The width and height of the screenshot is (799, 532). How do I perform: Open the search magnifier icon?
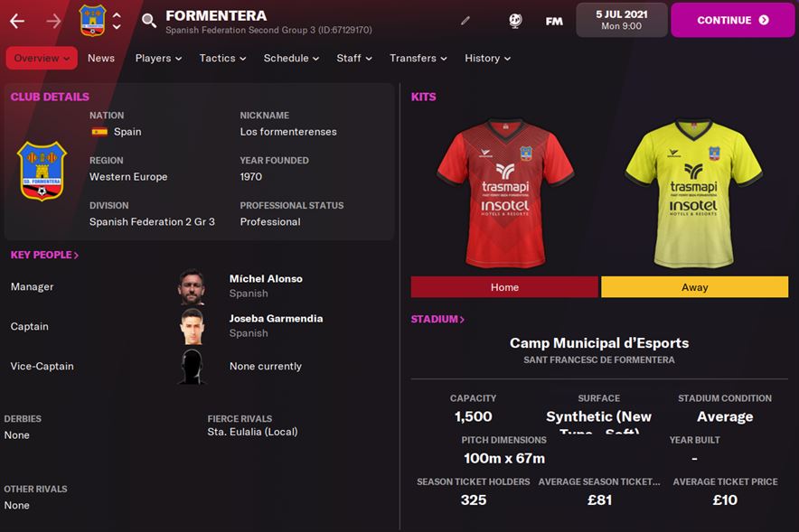[x=149, y=21]
